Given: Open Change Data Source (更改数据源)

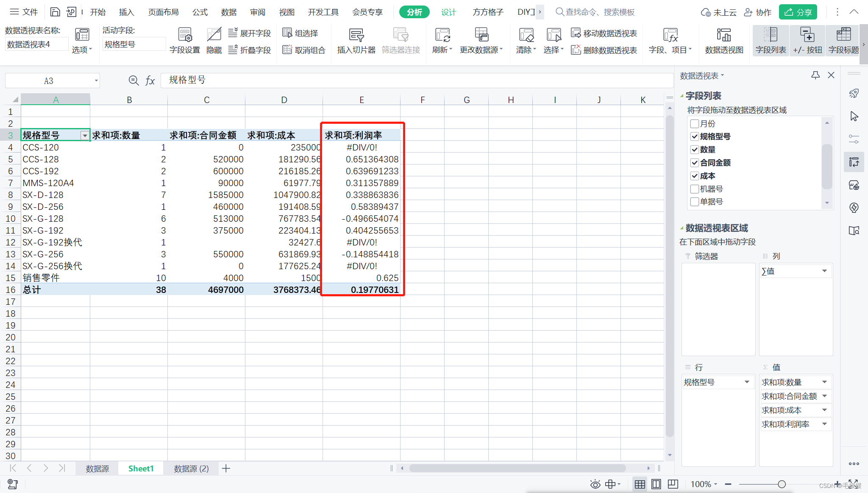Looking at the screenshot, I should 481,41.
